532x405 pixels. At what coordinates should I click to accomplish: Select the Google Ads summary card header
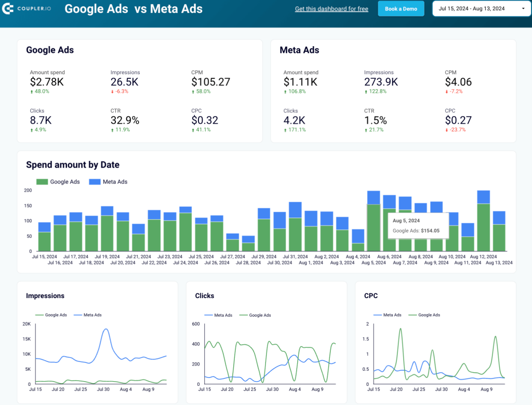50,50
